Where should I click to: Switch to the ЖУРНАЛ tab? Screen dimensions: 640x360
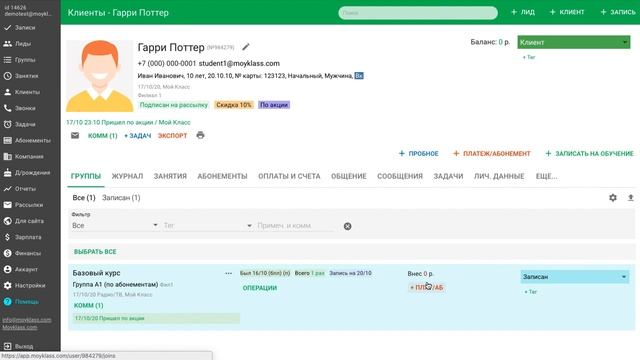tap(127, 176)
